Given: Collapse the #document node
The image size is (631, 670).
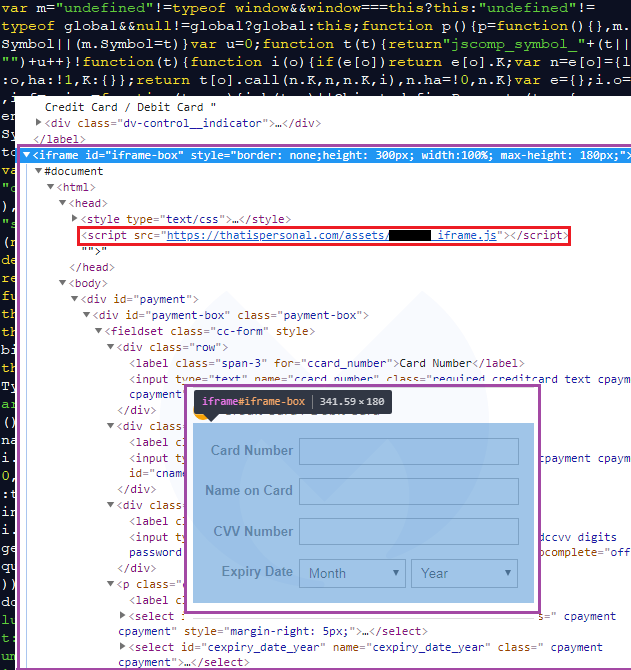Looking at the screenshot, I should (x=39, y=171).
